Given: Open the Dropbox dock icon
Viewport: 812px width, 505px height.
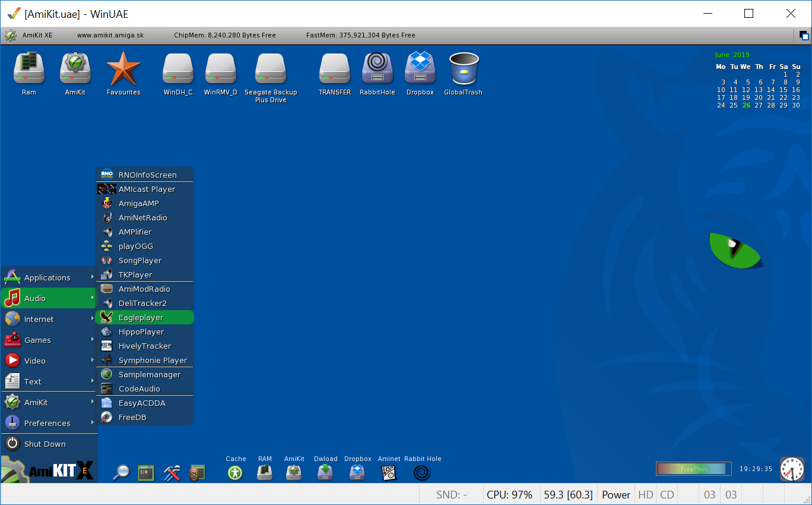Looking at the screenshot, I should (357, 472).
